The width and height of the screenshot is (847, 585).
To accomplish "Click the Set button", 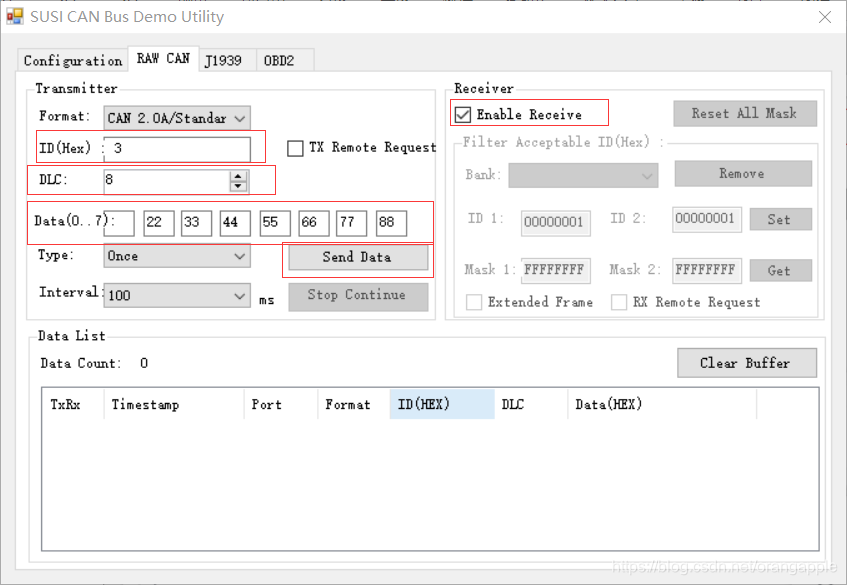I will pos(780,220).
